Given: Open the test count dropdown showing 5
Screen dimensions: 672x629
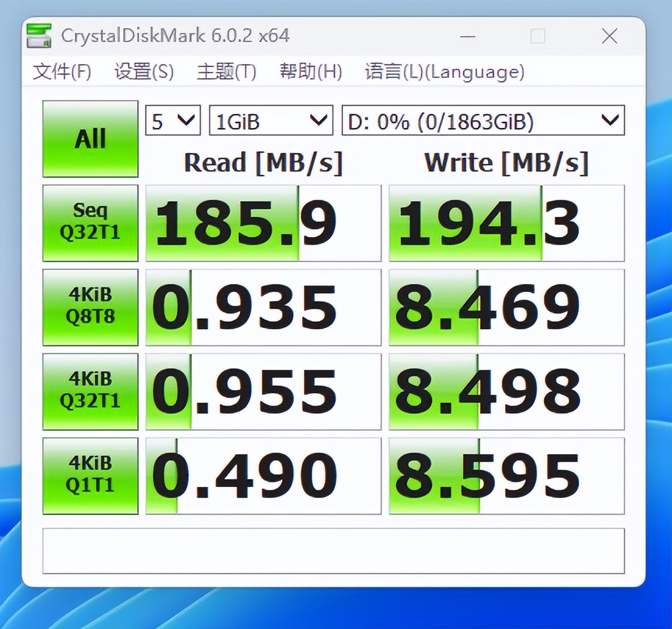Looking at the screenshot, I should click(x=172, y=121).
